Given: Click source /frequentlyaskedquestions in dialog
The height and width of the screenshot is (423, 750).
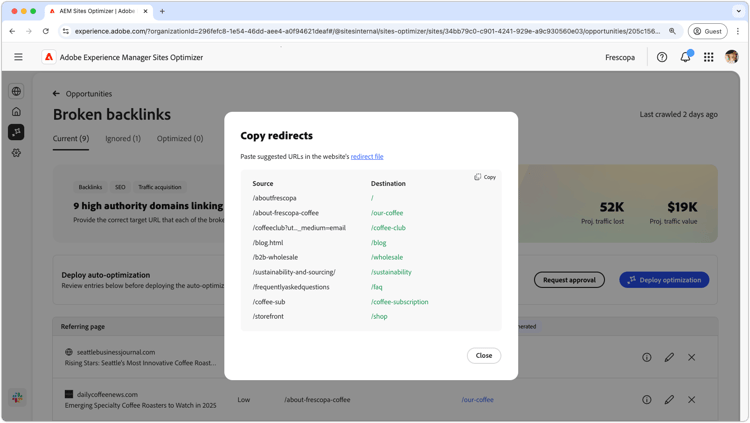Looking at the screenshot, I should [291, 287].
